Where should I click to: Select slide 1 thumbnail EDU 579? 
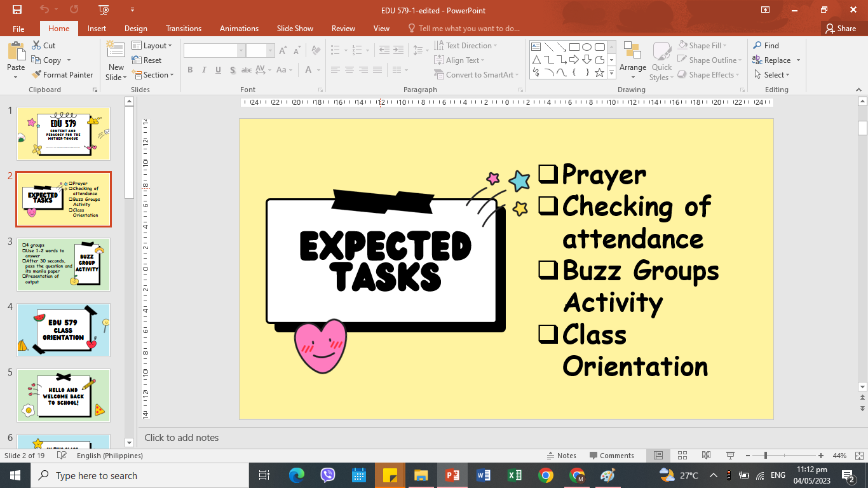(64, 133)
